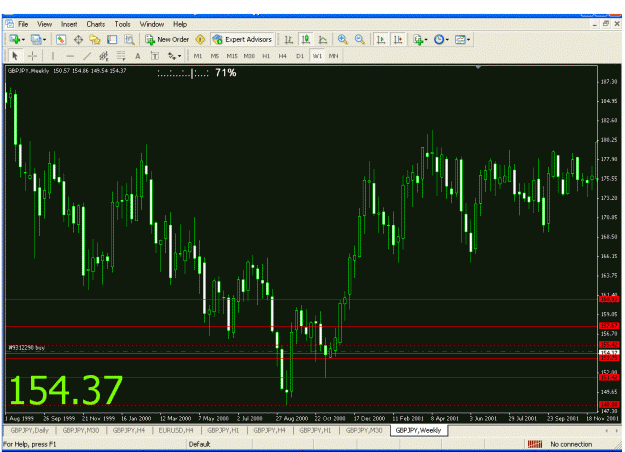Screen dimensions: 625x452
Task: Select the Text Label tool
Action: [x=155, y=56]
